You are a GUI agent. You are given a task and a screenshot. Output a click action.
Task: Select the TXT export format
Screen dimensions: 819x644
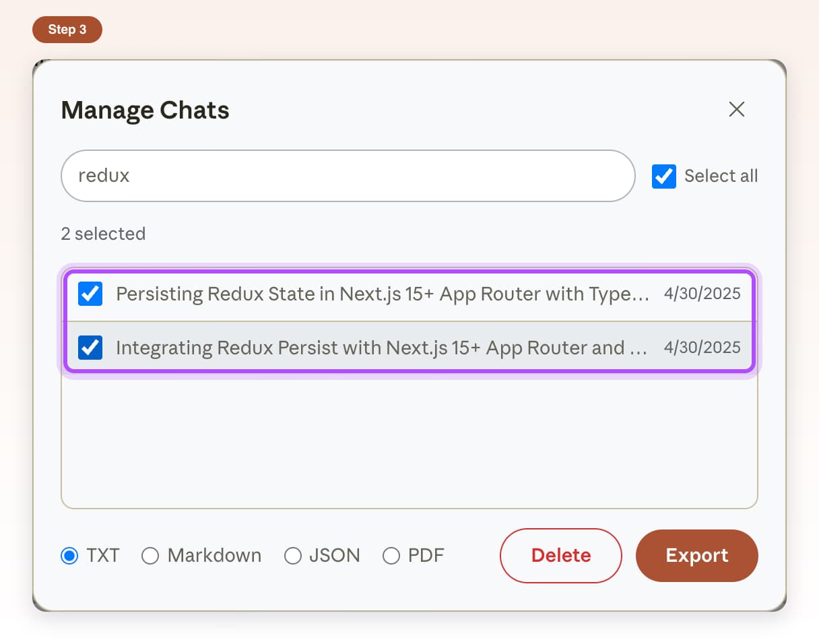(x=69, y=556)
